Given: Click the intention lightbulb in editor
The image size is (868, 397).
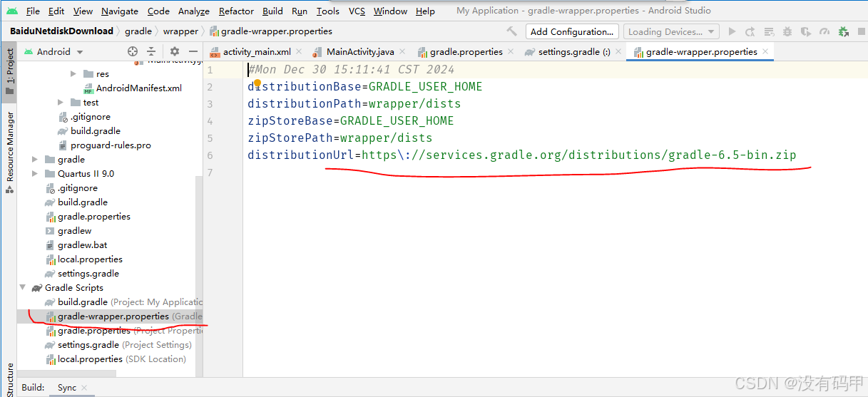Looking at the screenshot, I should [257, 84].
